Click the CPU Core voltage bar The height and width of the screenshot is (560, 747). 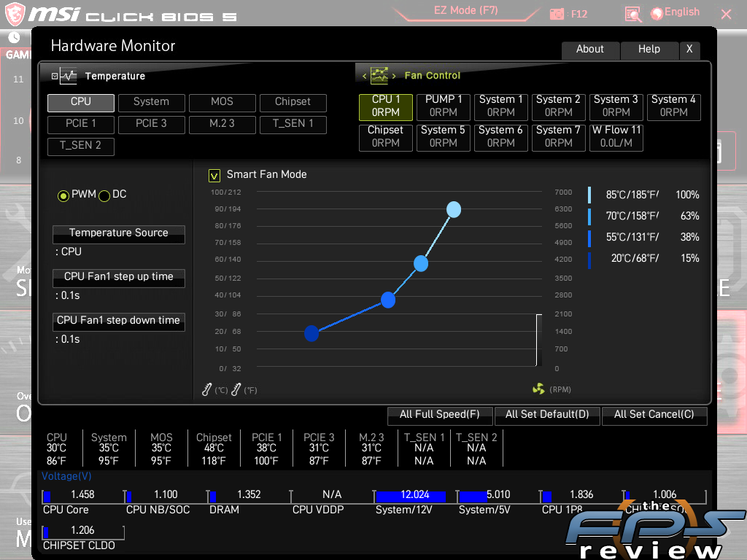click(83, 497)
